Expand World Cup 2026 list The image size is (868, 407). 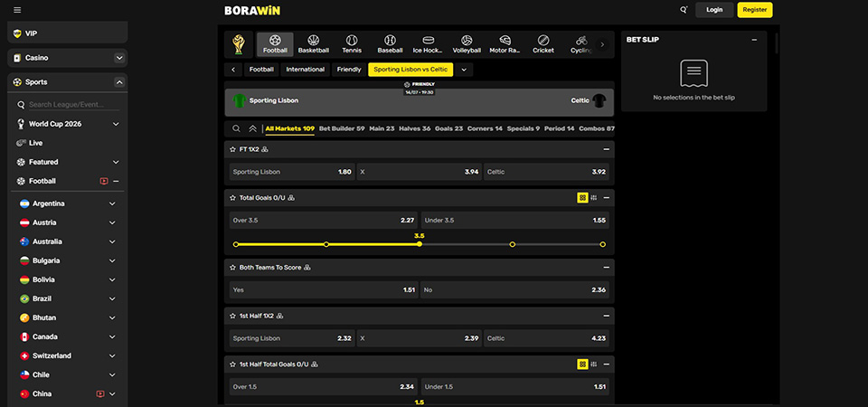click(x=116, y=124)
